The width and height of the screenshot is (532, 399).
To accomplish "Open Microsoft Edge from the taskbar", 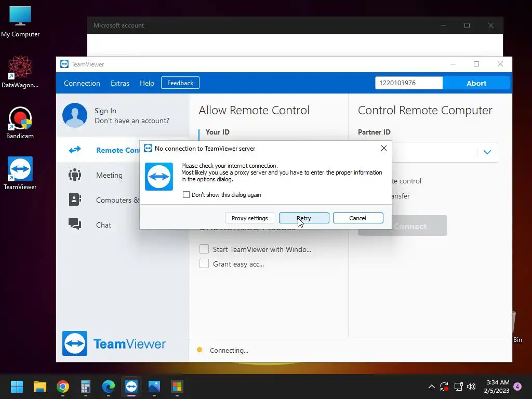I will click(x=109, y=387).
